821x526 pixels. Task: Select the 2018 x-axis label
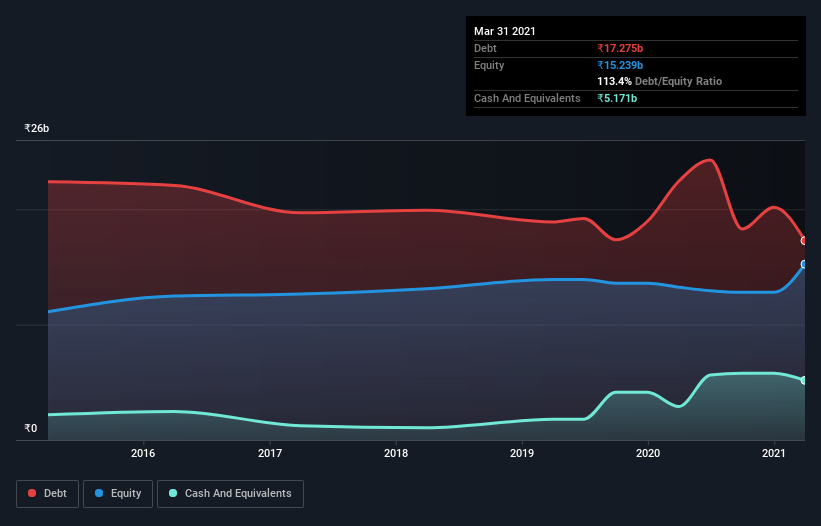pyautogui.click(x=396, y=453)
